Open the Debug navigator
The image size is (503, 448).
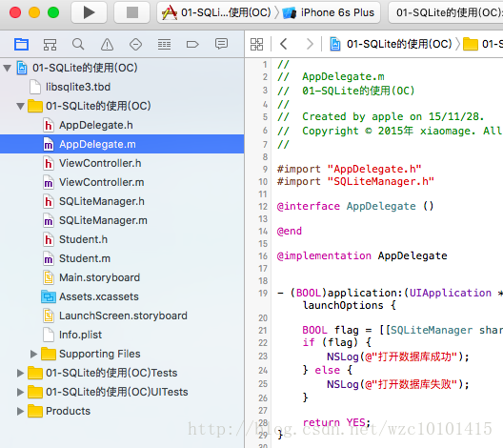coord(164,44)
